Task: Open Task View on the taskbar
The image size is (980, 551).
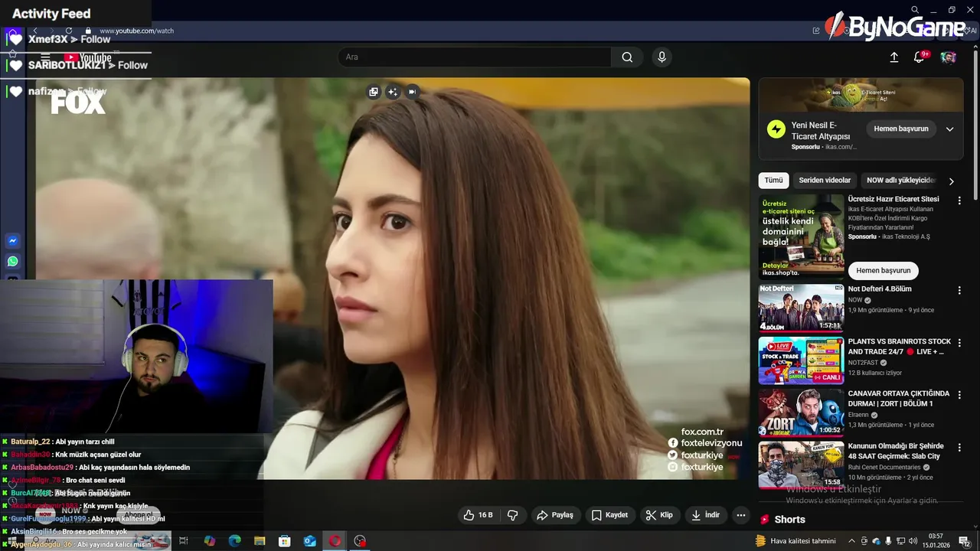Action: pos(184,541)
